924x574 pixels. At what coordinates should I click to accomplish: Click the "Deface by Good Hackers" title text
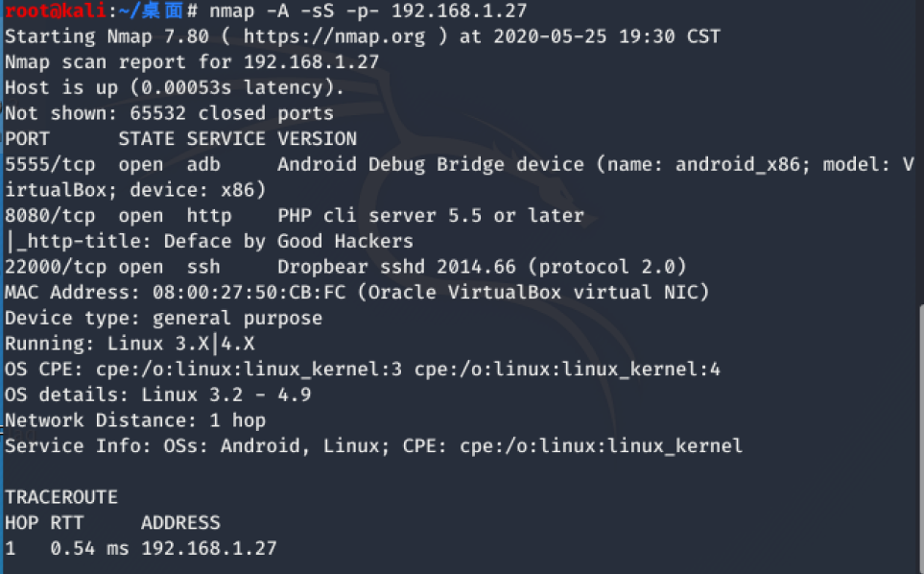(289, 242)
